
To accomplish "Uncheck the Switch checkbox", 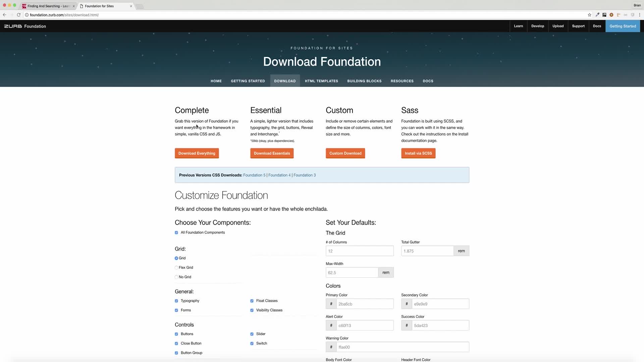I will (252, 344).
